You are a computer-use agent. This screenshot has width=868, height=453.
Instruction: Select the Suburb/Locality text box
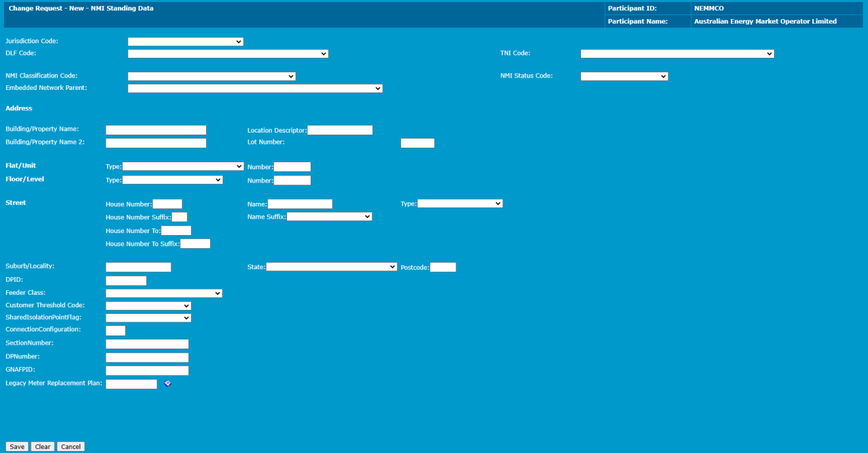[138, 267]
